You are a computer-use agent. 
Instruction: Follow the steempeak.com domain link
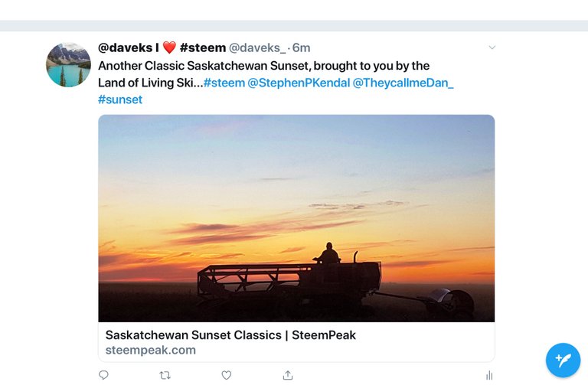(151, 350)
